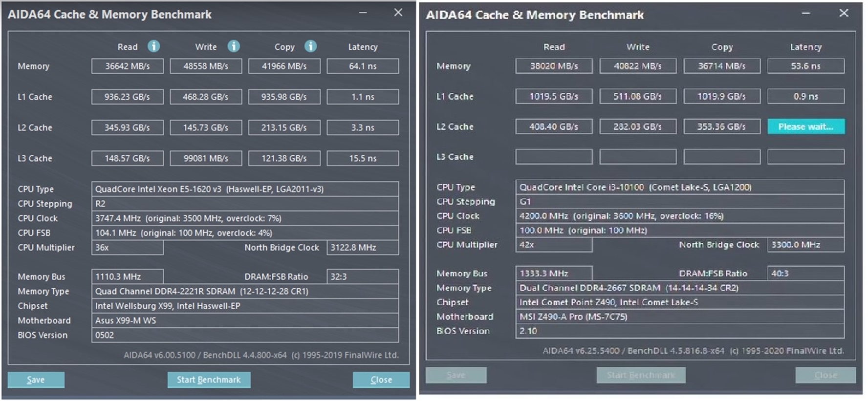868x401 pixels.
Task: Click the info icon beside Read
Action: point(153,46)
